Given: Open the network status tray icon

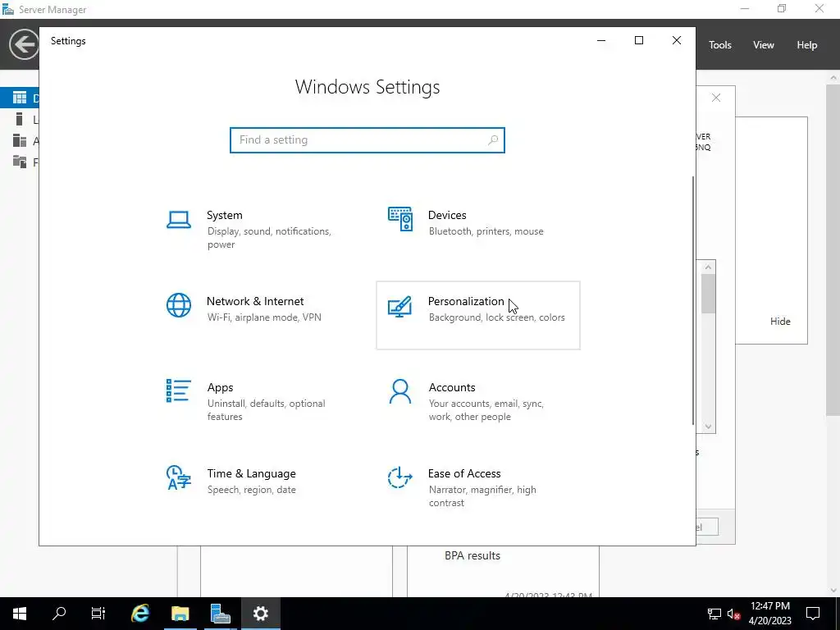Looking at the screenshot, I should [714, 614].
